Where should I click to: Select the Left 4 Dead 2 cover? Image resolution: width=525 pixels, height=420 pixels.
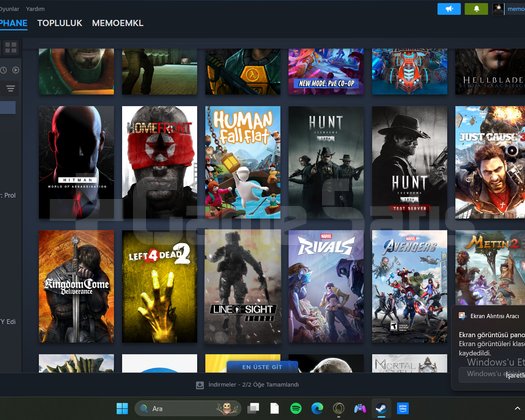[159, 286]
